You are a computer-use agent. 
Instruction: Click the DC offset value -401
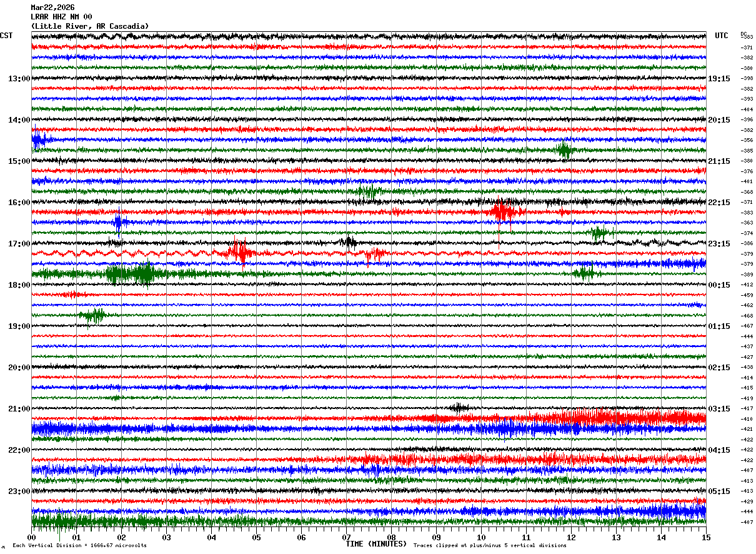point(747,182)
